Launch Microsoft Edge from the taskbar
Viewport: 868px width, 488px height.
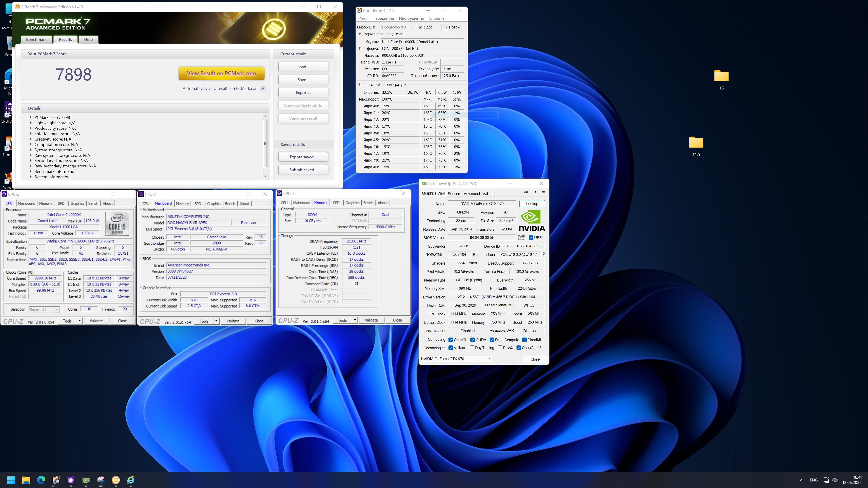(x=41, y=480)
